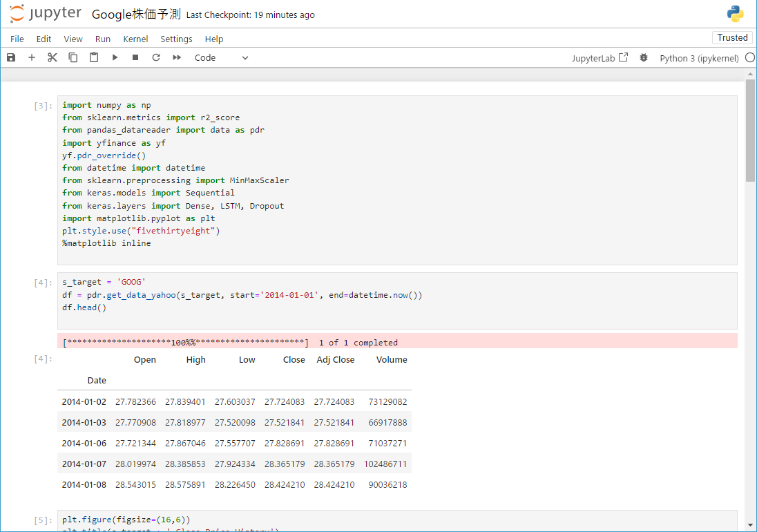Screen dimensions: 757x532
Task: Click the progress output '1 of 1 completed'
Action: pyautogui.click(x=358, y=343)
